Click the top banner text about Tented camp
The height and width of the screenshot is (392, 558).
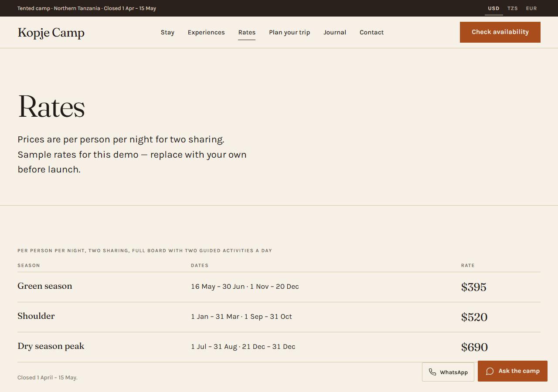87,8
